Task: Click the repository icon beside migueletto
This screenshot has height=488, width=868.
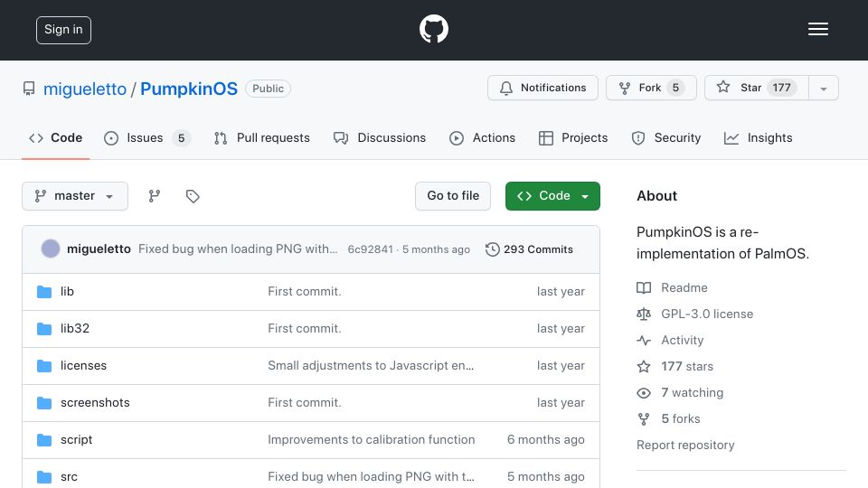Action: [29, 89]
